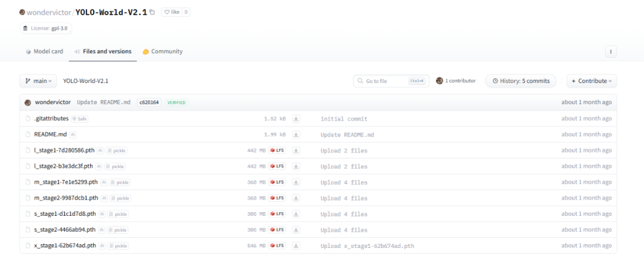
Task: Click the LFS badge for m_stage1-7e1e5299.pth
Action: (x=277, y=182)
